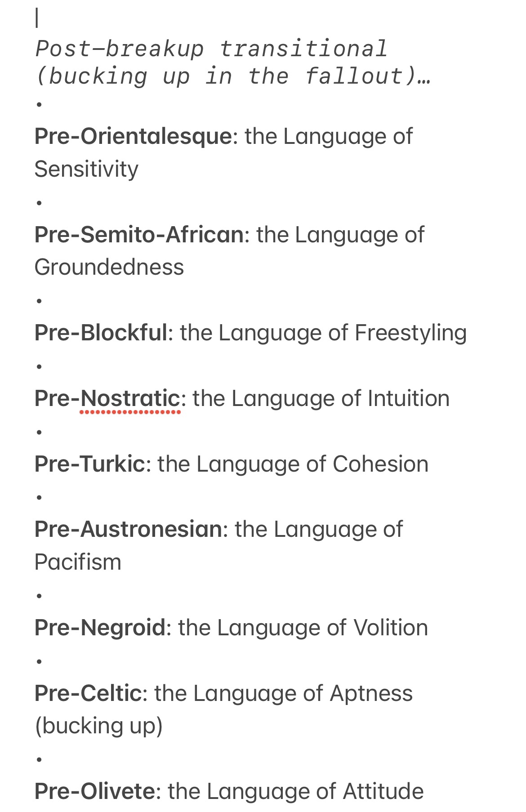
Task: Click the italic "Post–breakup transitional" heading
Action: [x=211, y=49]
